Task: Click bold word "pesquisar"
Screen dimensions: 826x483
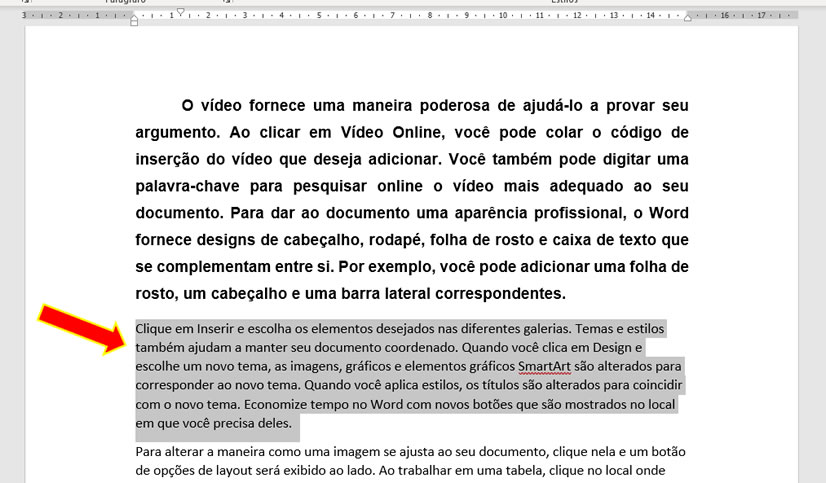Action: pos(330,186)
